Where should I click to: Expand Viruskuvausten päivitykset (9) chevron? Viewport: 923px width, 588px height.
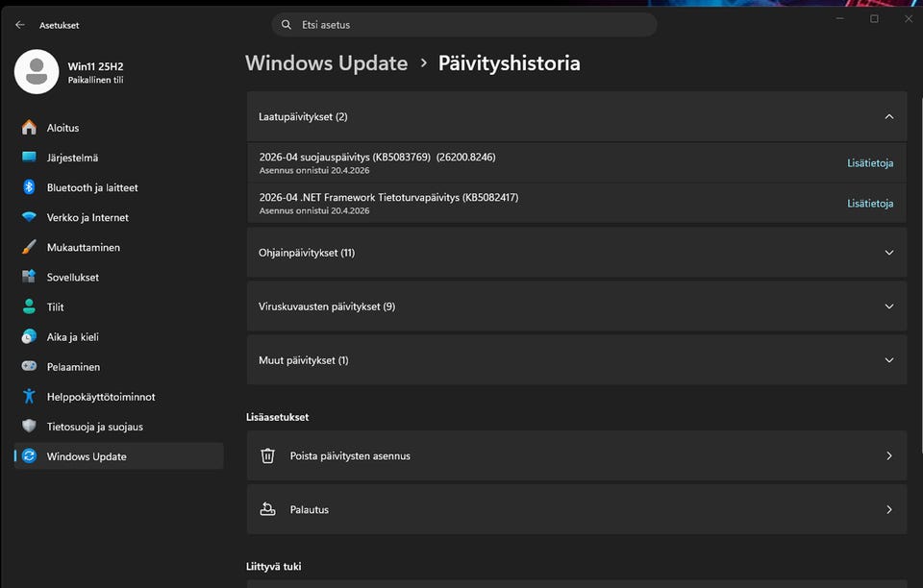(888, 306)
